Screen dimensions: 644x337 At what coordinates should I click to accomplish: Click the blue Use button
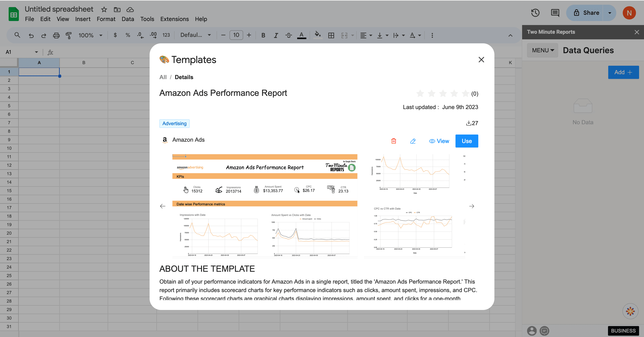[x=466, y=141]
